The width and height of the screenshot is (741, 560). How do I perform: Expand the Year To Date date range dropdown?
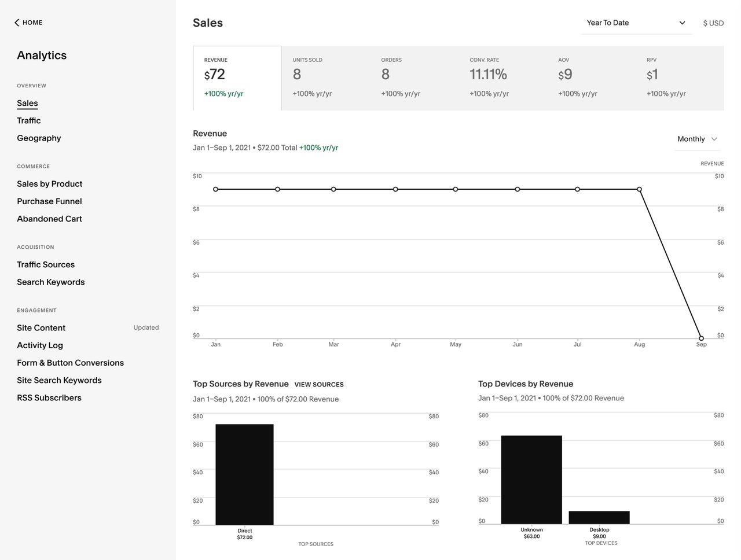coord(636,23)
